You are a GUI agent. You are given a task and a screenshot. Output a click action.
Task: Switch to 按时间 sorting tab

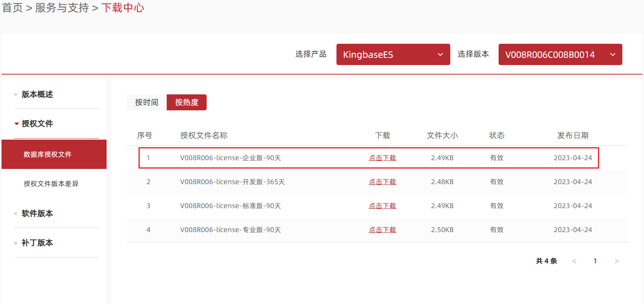point(147,102)
